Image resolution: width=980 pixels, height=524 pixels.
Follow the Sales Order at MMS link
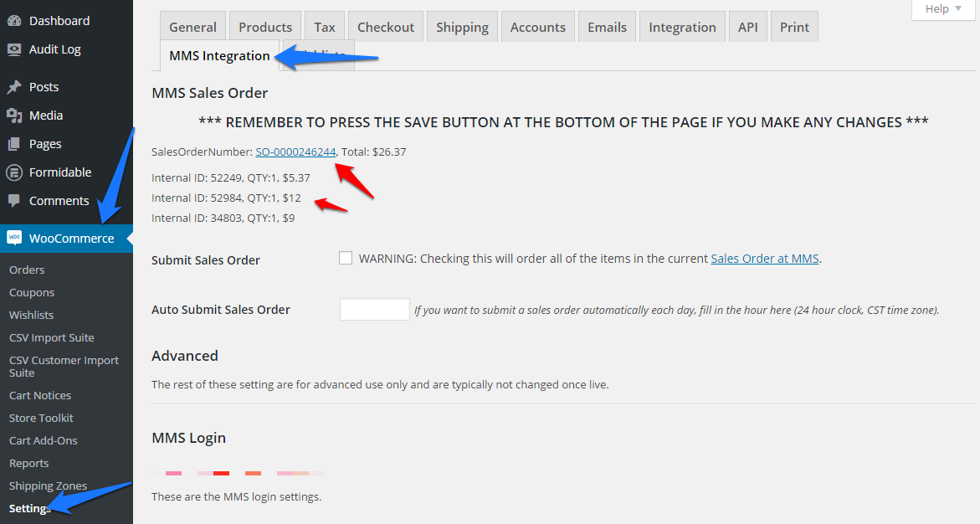764,259
